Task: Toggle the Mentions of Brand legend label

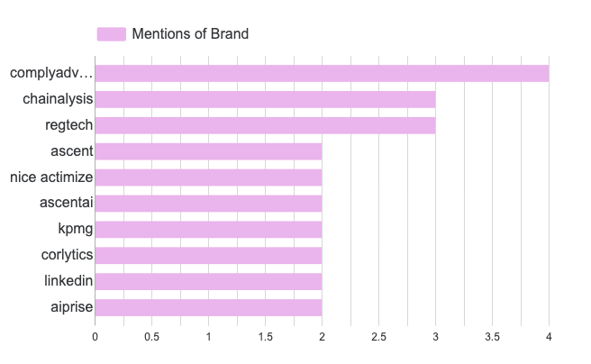Action: tap(190, 34)
